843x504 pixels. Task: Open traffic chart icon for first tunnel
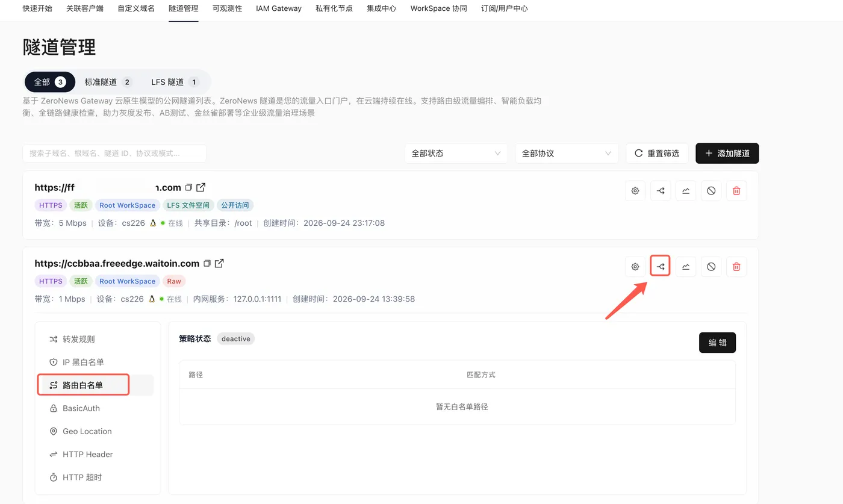686,191
